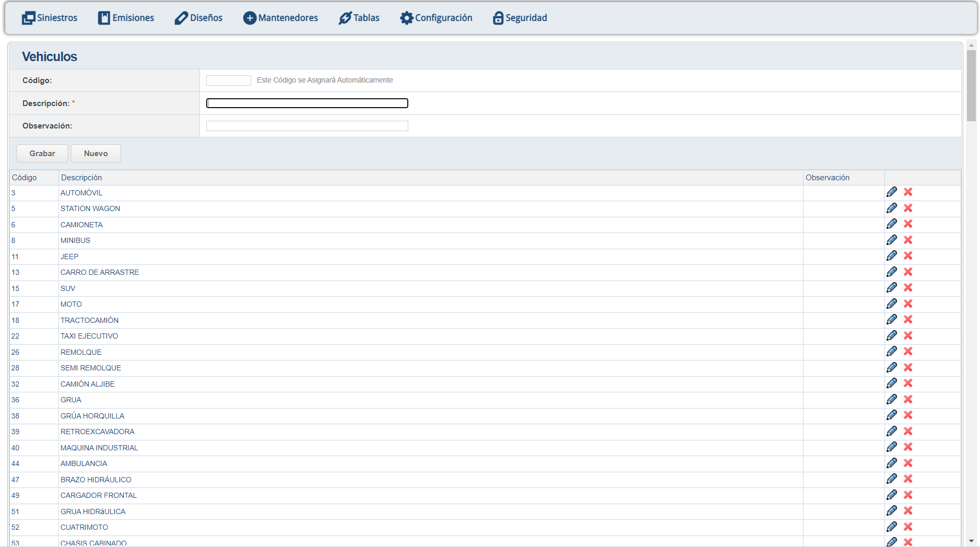Viewport: 980px width, 547px height.
Task: Focus the Descripción text field
Action: click(x=307, y=103)
